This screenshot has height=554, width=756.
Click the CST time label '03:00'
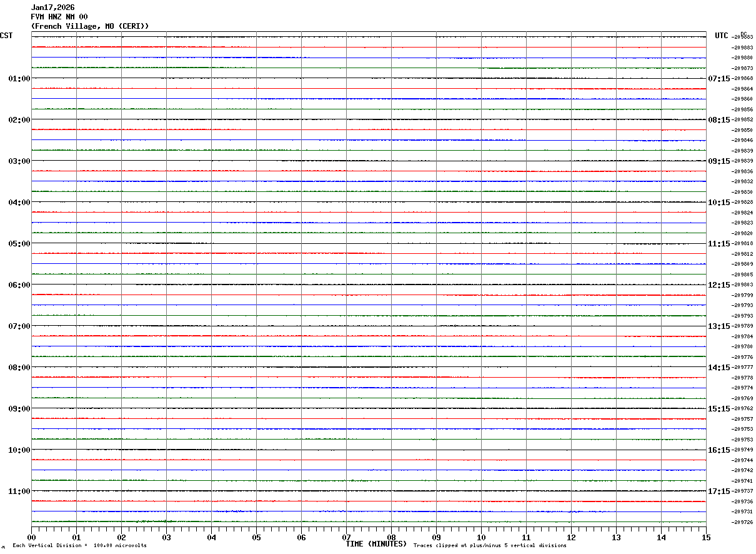(x=19, y=161)
